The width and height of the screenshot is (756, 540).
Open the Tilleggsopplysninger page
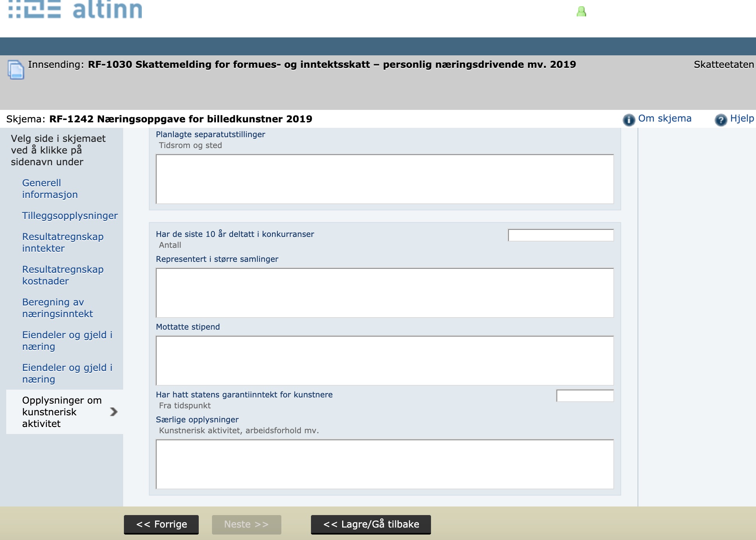coord(70,215)
